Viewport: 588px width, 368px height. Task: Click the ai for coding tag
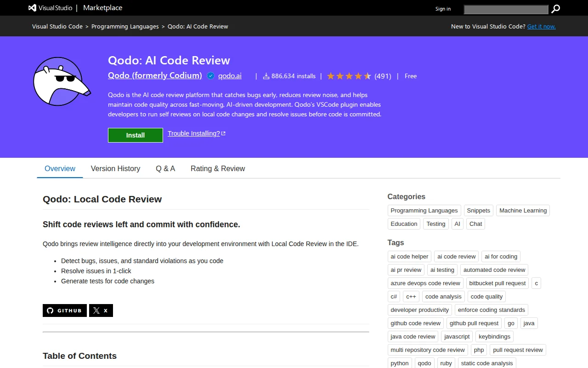coord(501,257)
